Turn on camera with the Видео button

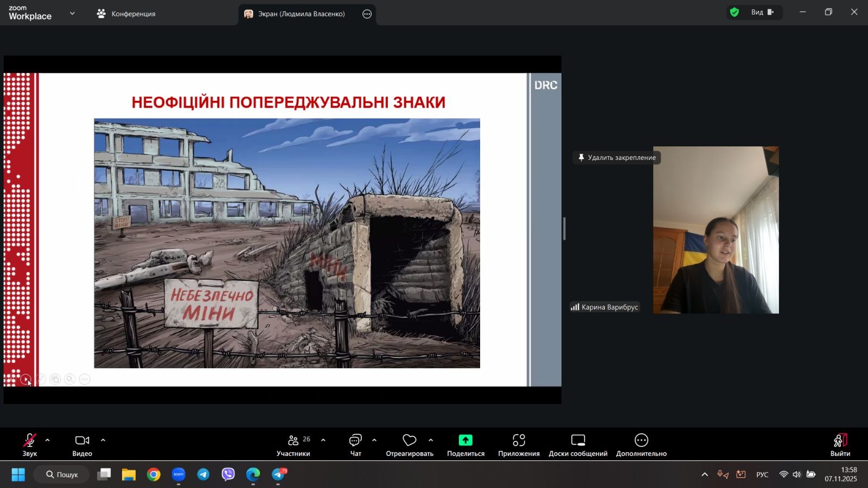82,445
